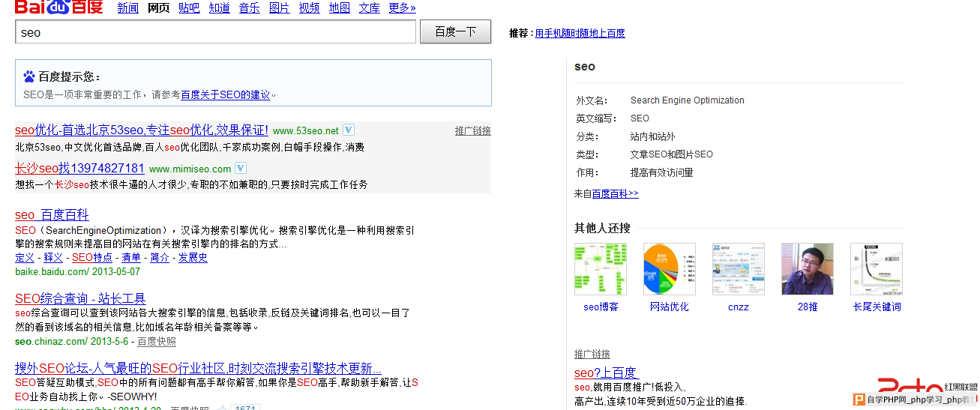The width and height of the screenshot is (980, 410).
Task: Open the 28推 text link
Action: 808,307
